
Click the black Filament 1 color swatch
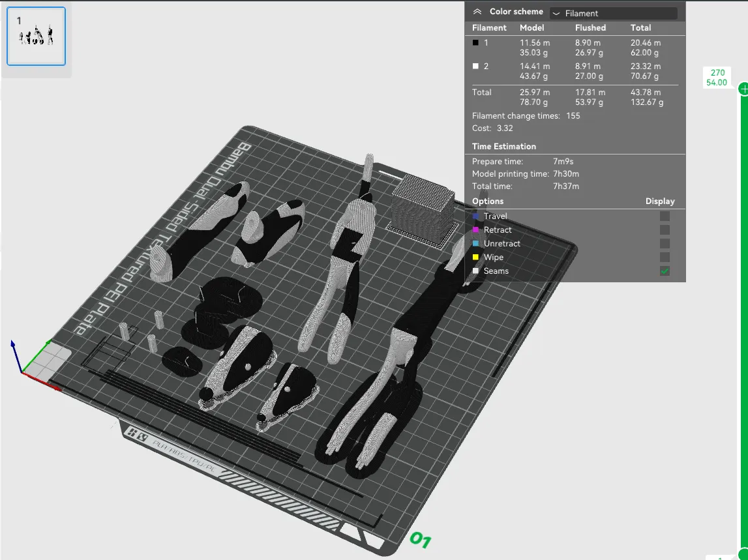coord(475,43)
